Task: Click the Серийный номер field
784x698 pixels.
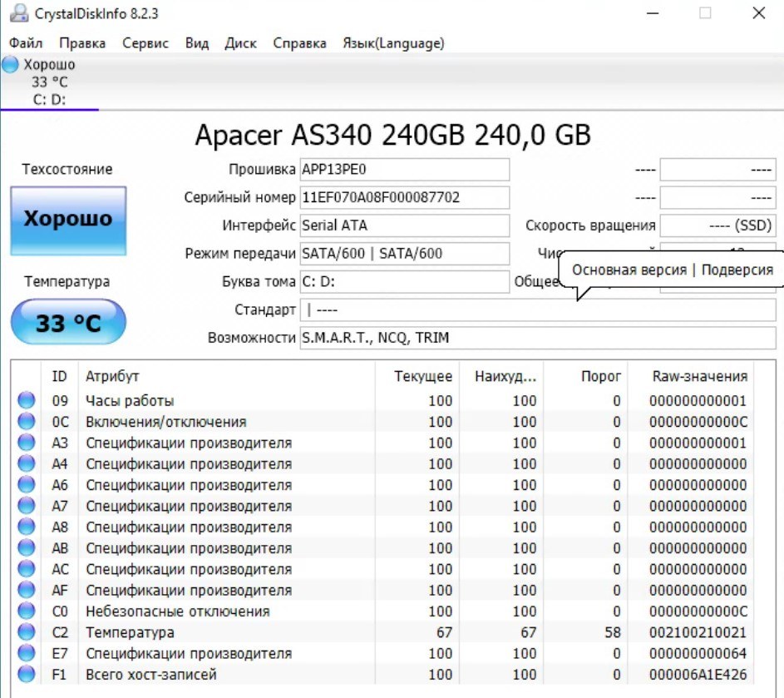Action: pos(404,198)
